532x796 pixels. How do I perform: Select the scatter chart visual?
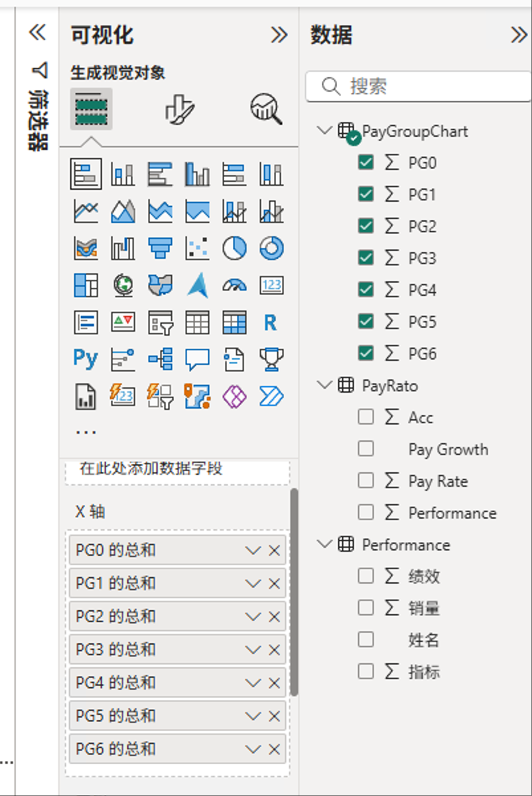(197, 249)
